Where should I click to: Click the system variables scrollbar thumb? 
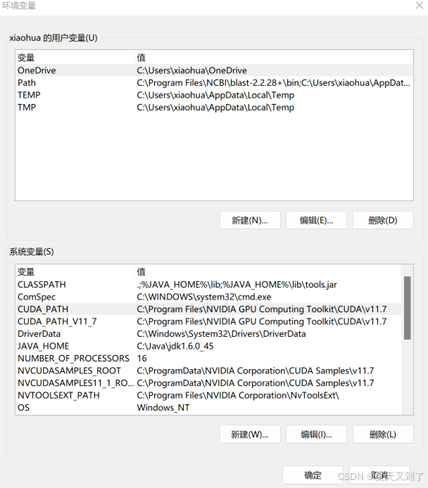[x=407, y=308]
